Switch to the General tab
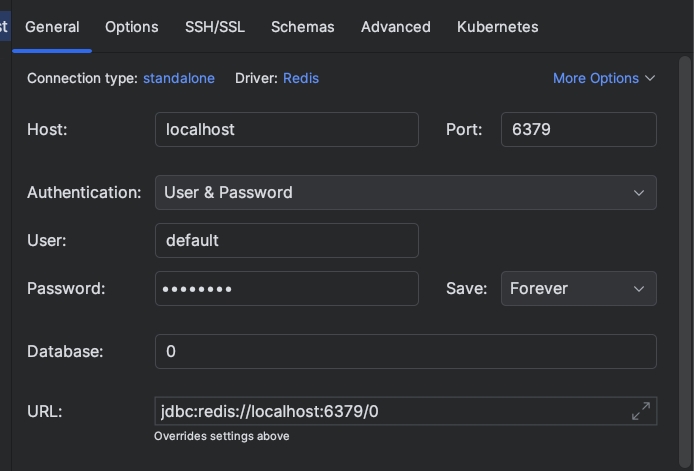 tap(52, 27)
